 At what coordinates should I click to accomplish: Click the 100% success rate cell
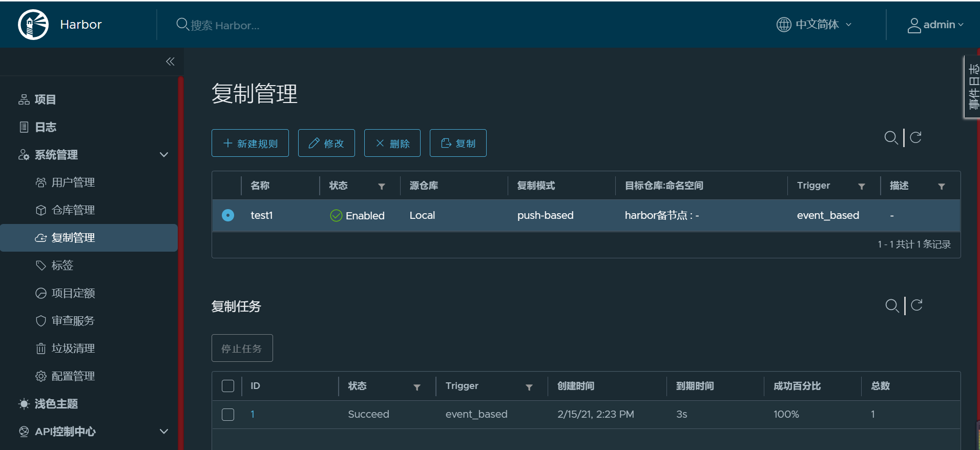(786, 414)
